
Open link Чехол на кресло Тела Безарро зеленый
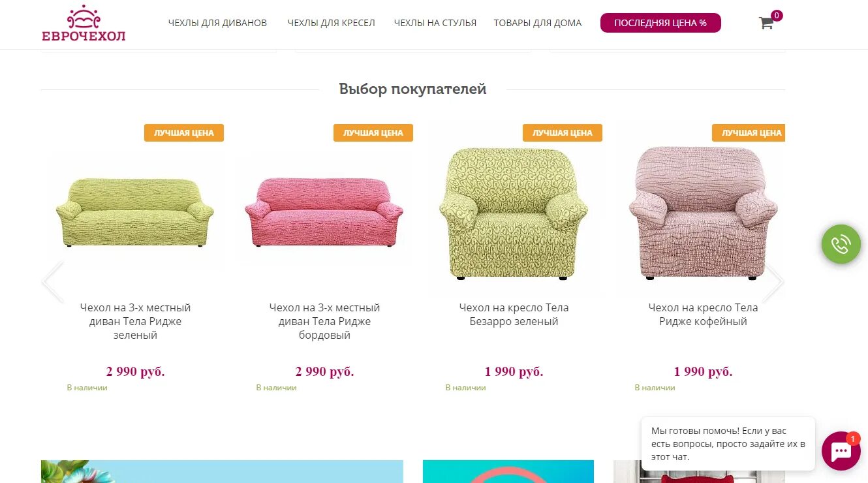(x=514, y=315)
